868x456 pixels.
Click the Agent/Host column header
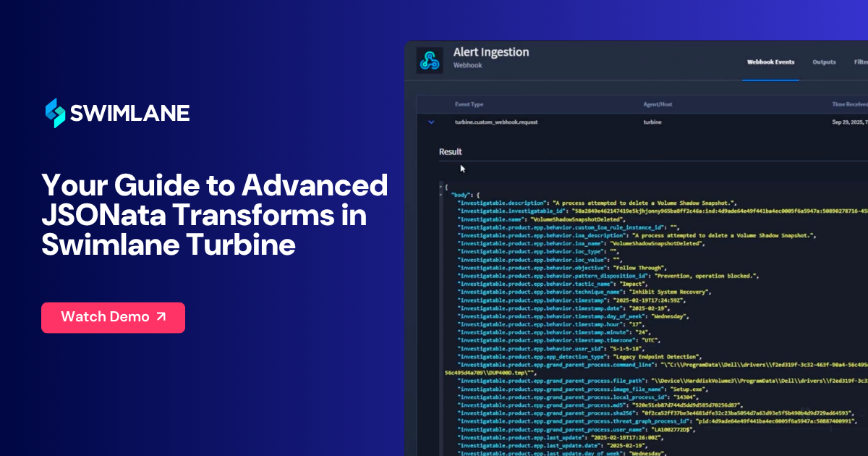point(658,104)
